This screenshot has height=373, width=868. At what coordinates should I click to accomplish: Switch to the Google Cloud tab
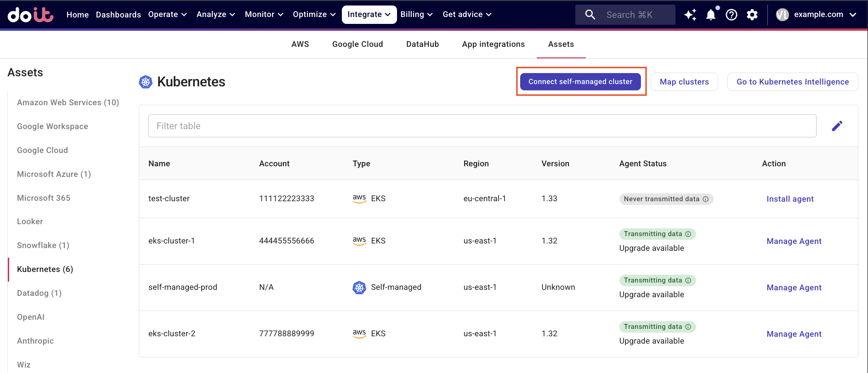click(x=357, y=44)
